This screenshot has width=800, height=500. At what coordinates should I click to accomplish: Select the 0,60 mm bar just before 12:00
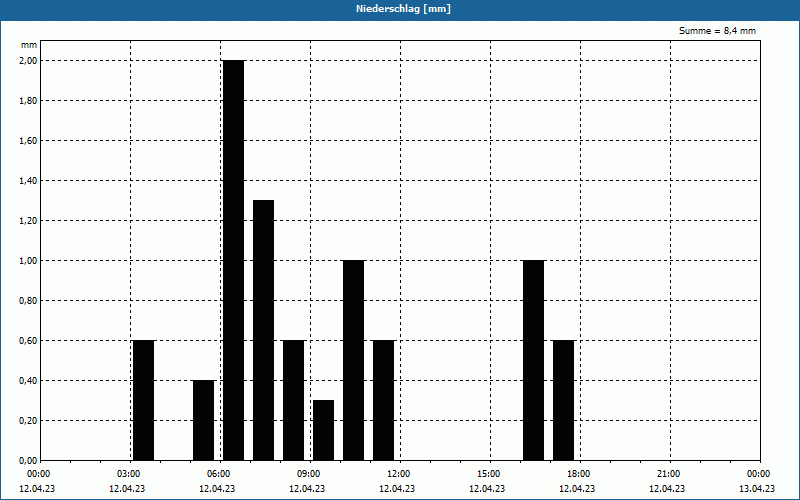click(384, 400)
